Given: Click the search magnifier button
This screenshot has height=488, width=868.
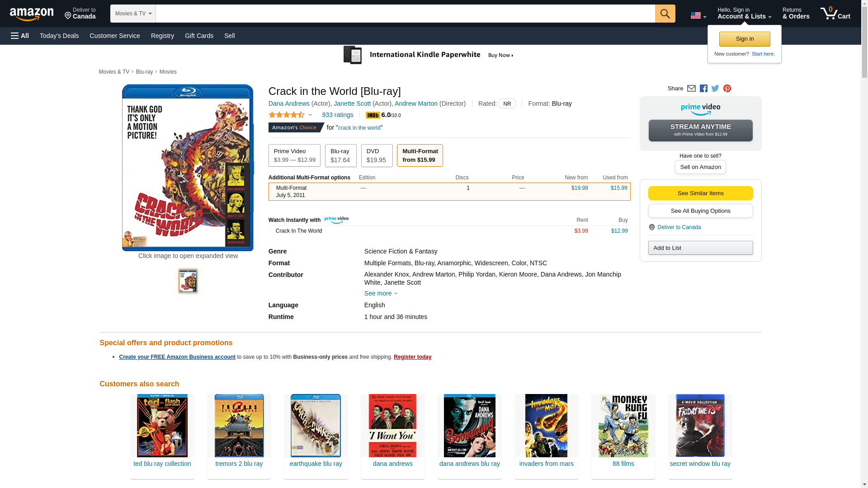Looking at the screenshot, I should click(665, 14).
